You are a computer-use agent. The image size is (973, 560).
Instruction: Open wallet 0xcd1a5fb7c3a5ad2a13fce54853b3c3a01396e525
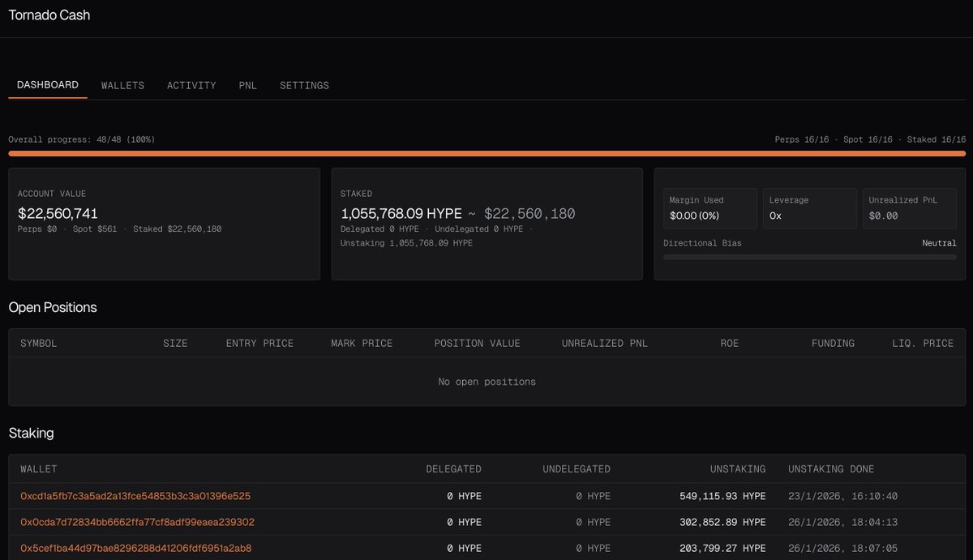coord(135,496)
